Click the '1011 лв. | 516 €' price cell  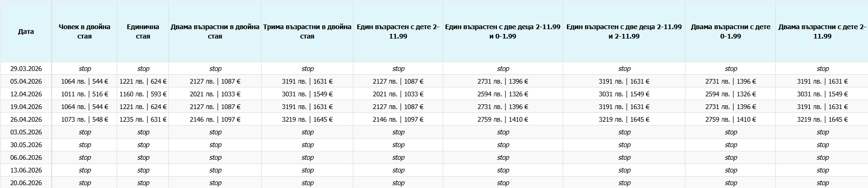pos(85,94)
